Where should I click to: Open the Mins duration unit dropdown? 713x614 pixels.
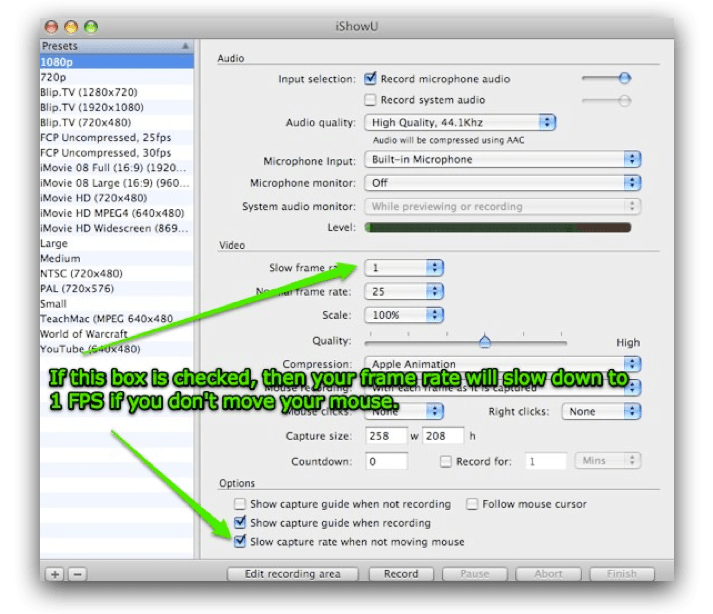(608, 460)
